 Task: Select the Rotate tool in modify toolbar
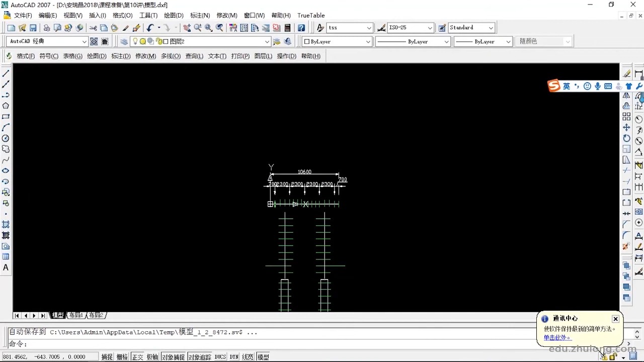tap(626, 138)
